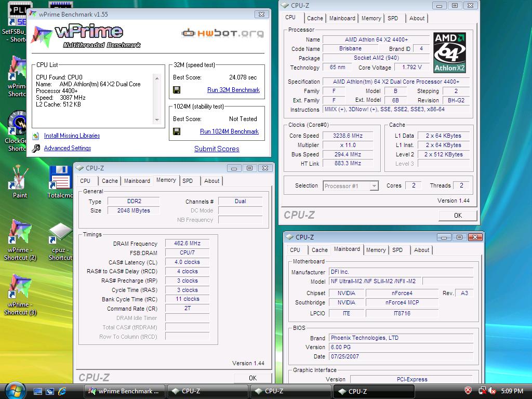Image resolution: width=532 pixels, height=399 pixels.
Task: Open SPD tab in Memory CPU-Z window
Action: (188, 181)
